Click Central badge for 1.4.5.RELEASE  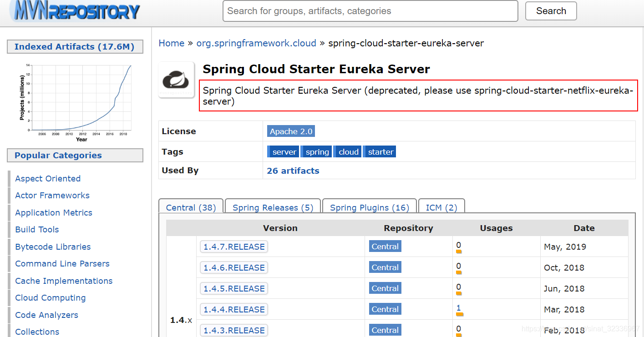[x=385, y=288]
